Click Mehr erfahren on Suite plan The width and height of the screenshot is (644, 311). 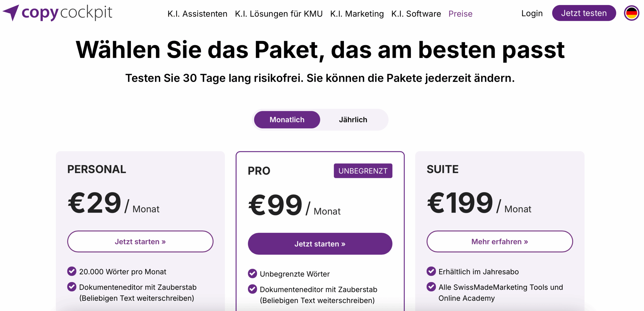499,241
